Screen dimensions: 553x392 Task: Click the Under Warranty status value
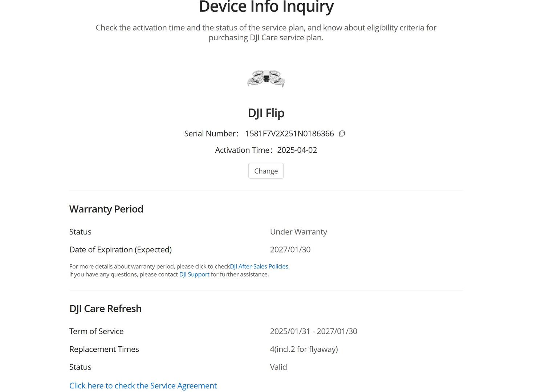[x=298, y=232]
